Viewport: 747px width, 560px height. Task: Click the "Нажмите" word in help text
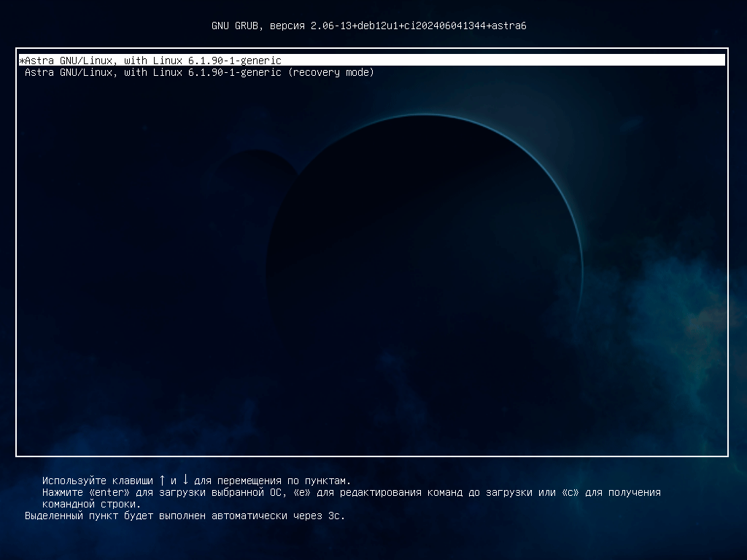tap(63, 492)
